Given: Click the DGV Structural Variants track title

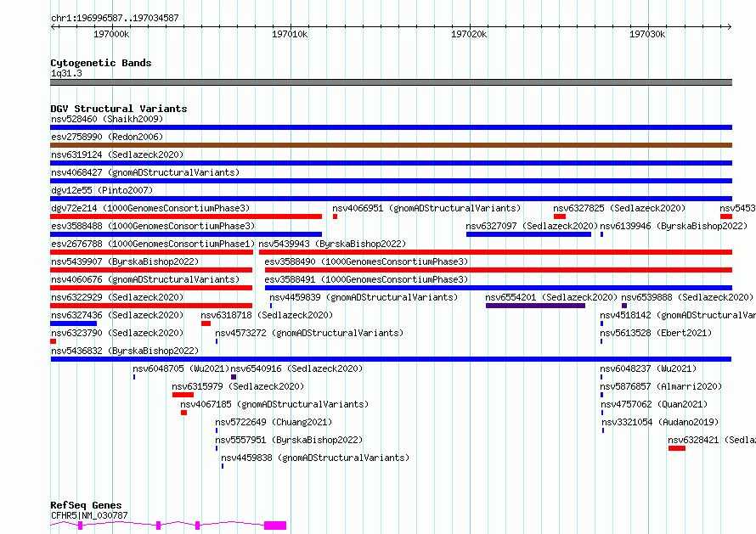Looking at the screenshot, I should pos(119,109).
